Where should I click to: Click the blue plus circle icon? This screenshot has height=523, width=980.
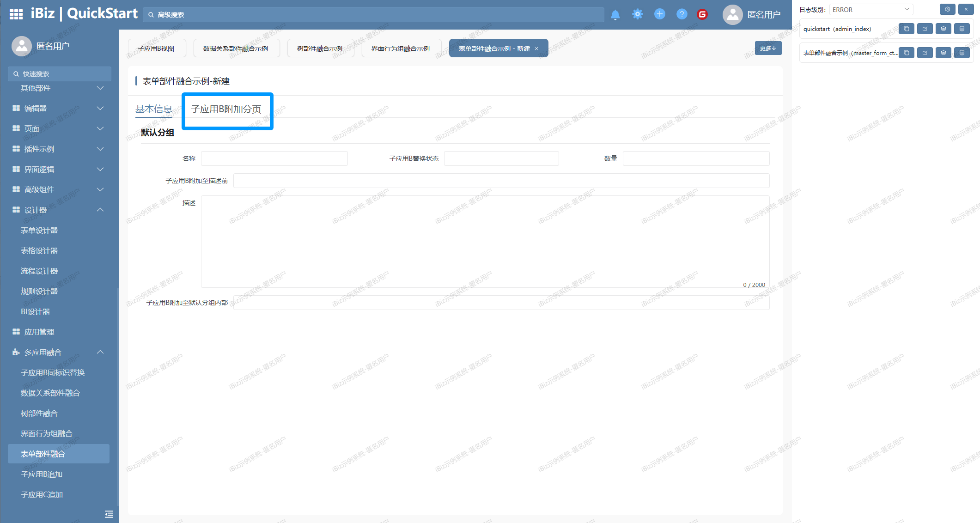659,14
